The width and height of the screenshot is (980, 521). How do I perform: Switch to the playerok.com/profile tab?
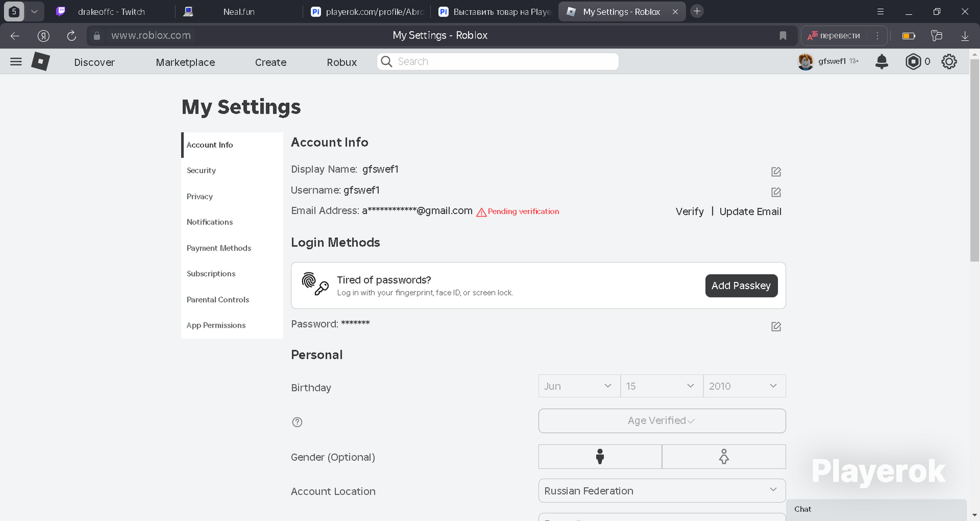coord(367,11)
